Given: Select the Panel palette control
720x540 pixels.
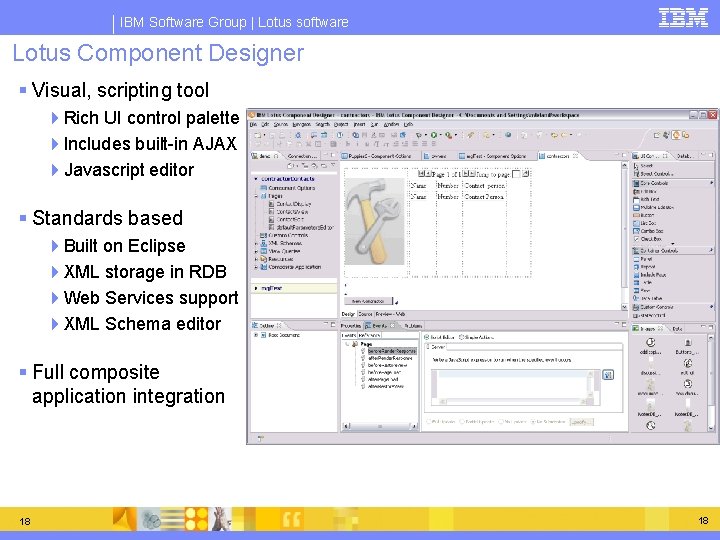Looking at the screenshot, I should pos(643,259).
